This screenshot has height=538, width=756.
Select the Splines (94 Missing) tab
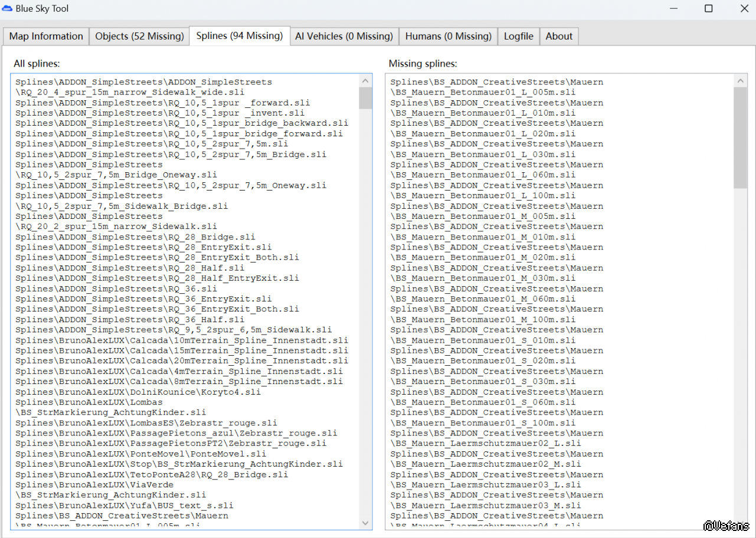pos(240,35)
